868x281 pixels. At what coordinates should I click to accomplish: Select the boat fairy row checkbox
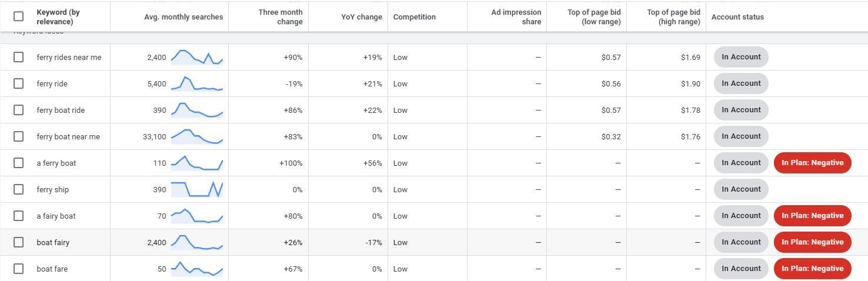click(18, 242)
